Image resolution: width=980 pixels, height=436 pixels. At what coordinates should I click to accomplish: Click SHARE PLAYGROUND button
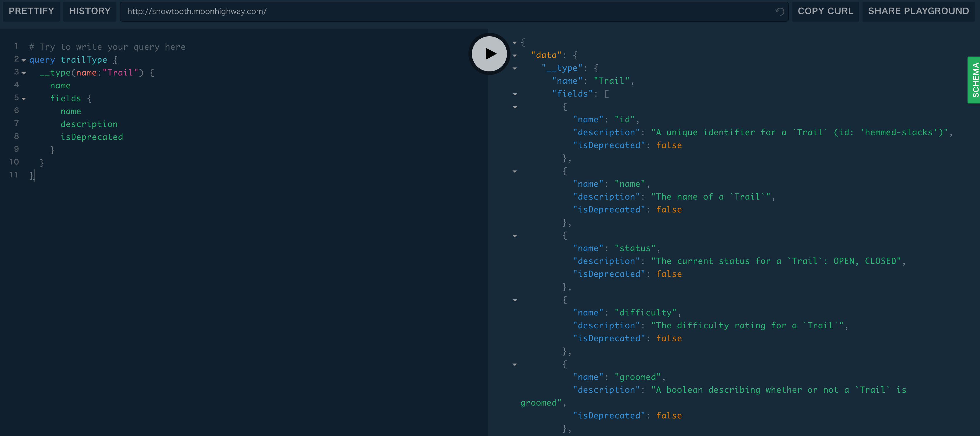click(x=918, y=11)
